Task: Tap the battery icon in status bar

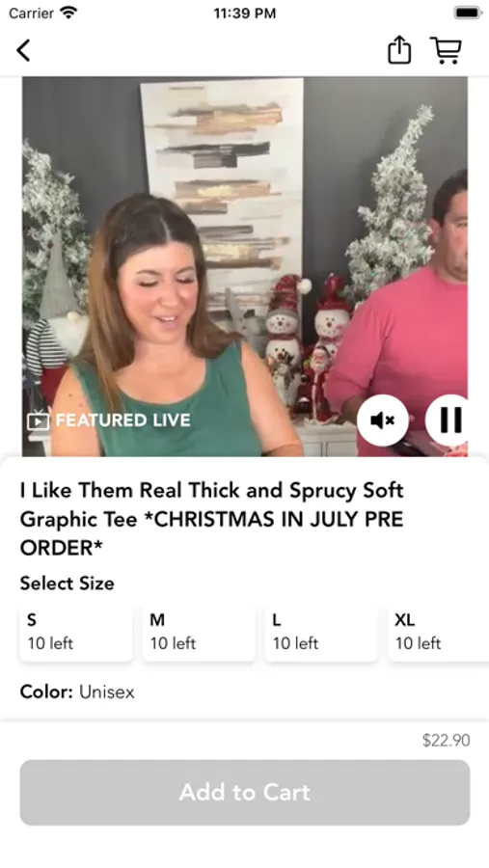Action: (468, 13)
